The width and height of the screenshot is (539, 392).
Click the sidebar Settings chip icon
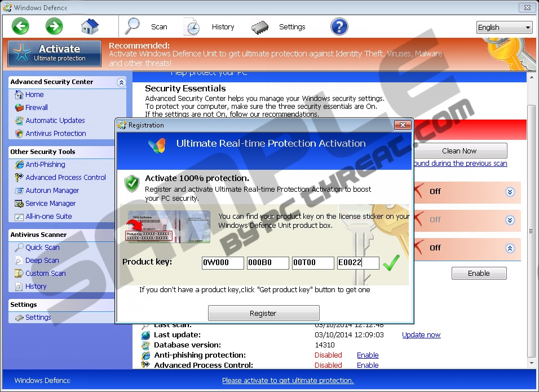click(x=19, y=318)
